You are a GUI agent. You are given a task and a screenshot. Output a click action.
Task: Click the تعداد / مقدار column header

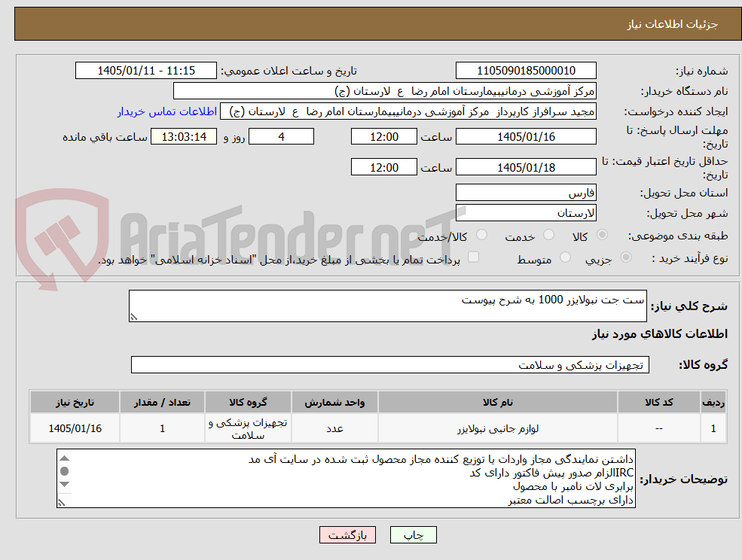point(162,402)
